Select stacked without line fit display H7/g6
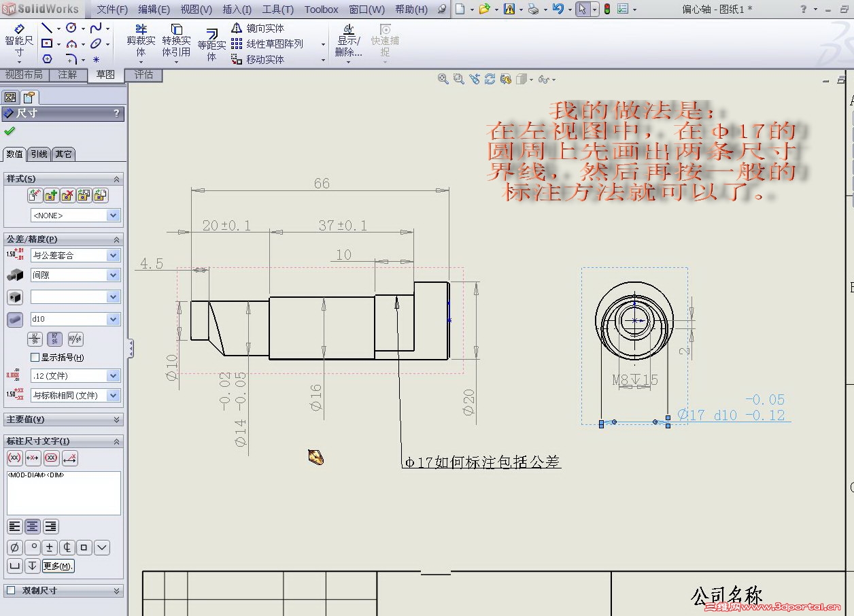The width and height of the screenshot is (854, 616). coord(55,339)
